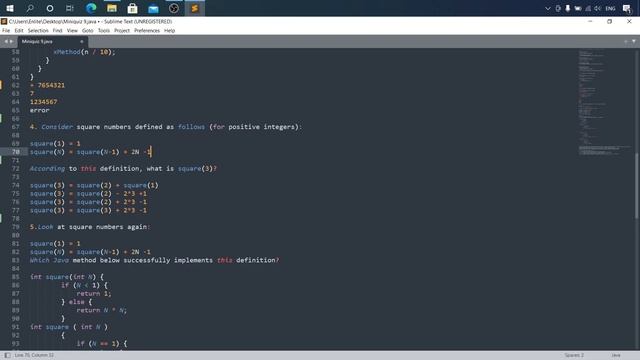Open Spaces: 2 indentation menu
Viewport: 640px width, 360px height.
point(574,355)
